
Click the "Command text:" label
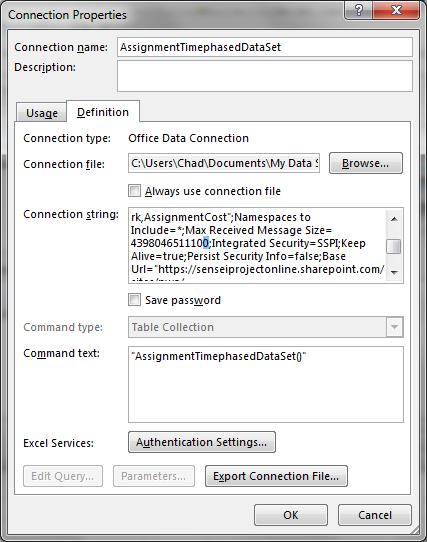pos(62,353)
